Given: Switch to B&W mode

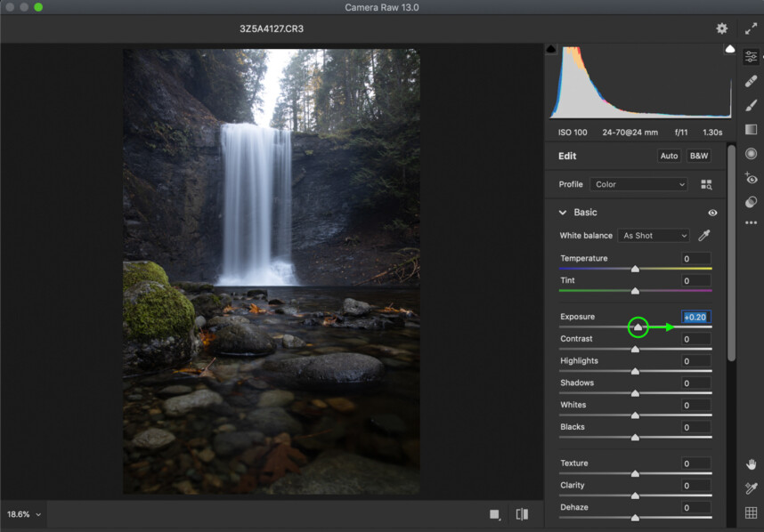Looking at the screenshot, I should 698,155.
